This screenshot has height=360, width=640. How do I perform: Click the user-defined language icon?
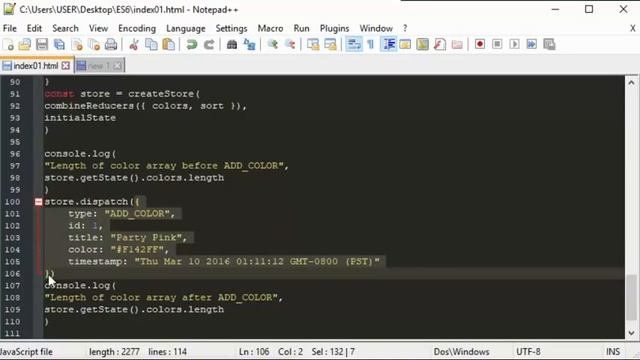(405, 44)
